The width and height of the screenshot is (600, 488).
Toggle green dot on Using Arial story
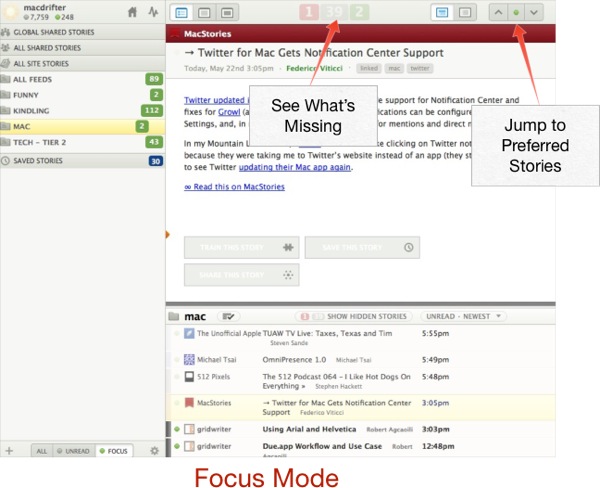click(x=177, y=429)
